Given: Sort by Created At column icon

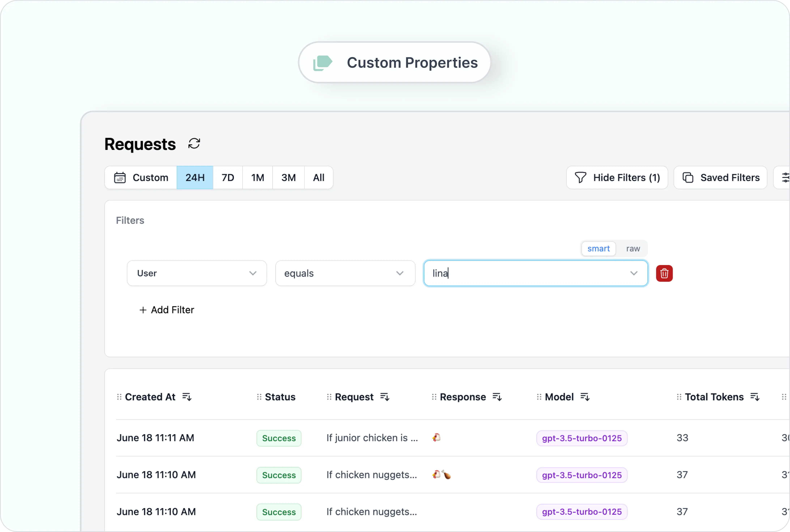Looking at the screenshot, I should [x=187, y=397].
